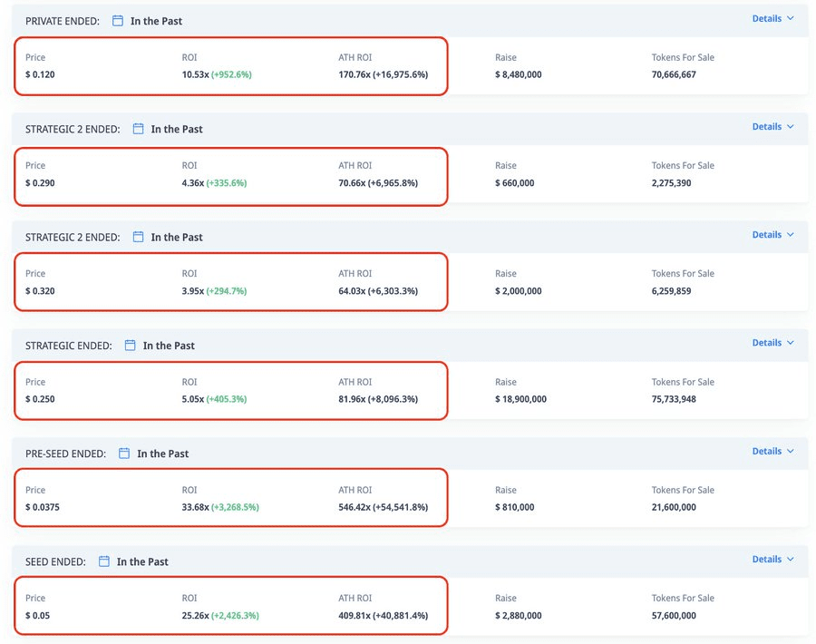Viewport: 816px width, 644px height.
Task: Show Details of the $18,900,000 raise round
Action: coord(772,343)
